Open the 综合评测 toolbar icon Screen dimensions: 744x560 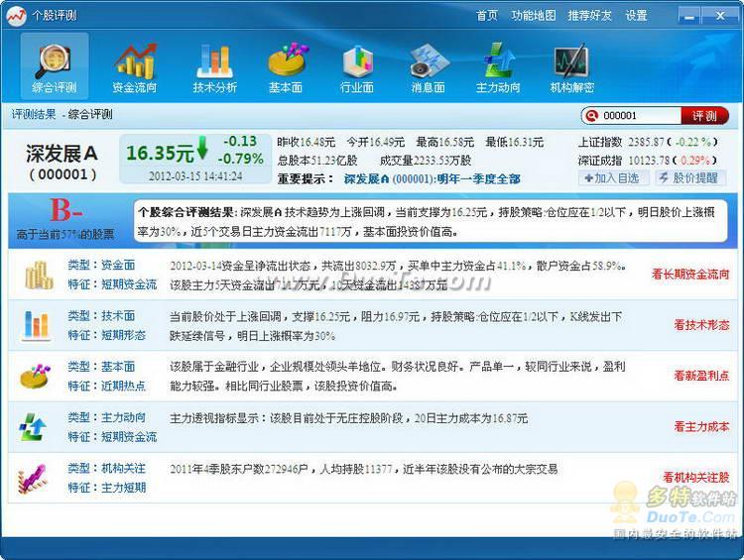point(55,65)
